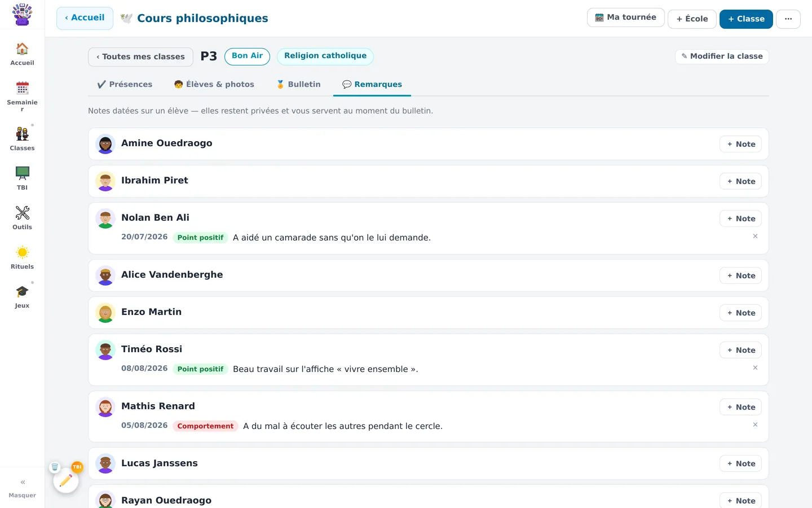The height and width of the screenshot is (508, 812).
Task: Open the Semainier calendar icon
Action: [22, 96]
